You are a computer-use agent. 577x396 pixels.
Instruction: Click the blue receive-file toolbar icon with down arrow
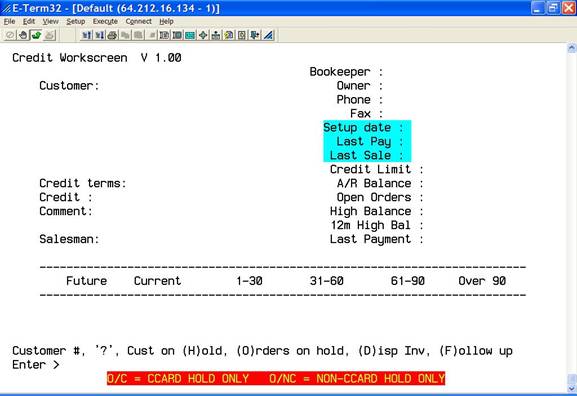(x=100, y=35)
